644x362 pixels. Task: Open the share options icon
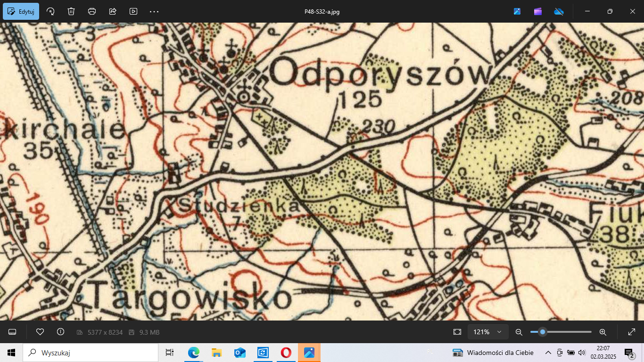coord(113,11)
